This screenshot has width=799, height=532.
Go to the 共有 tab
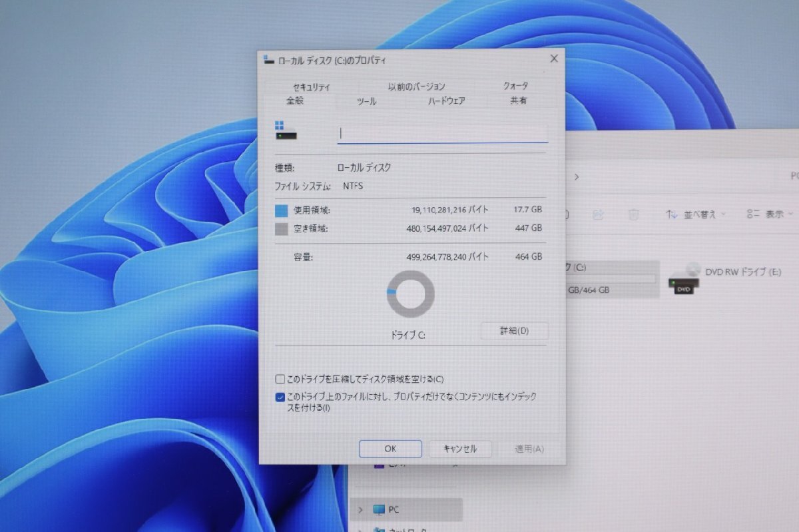coord(519,101)
